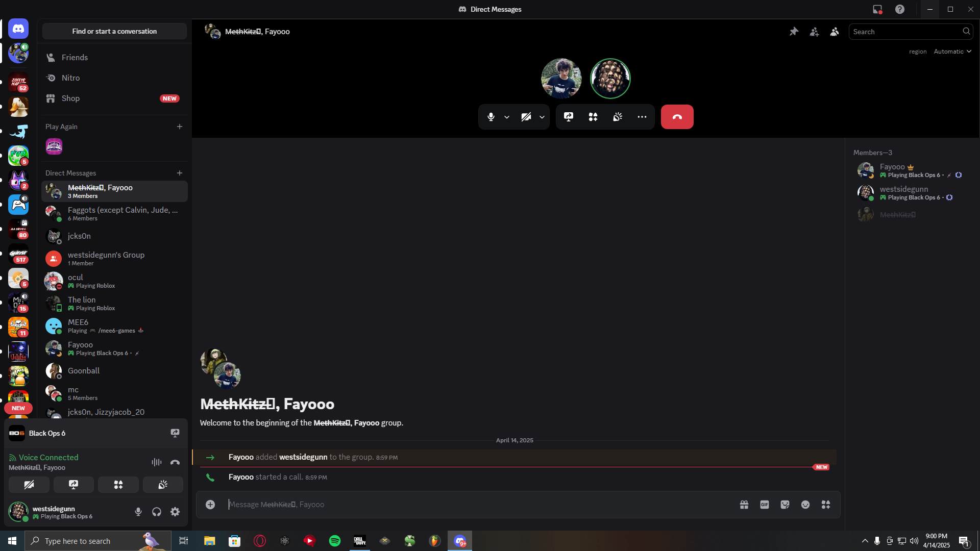980x551 pixels.
Task: Open jcks0n direct message
Action: [79, 236]
